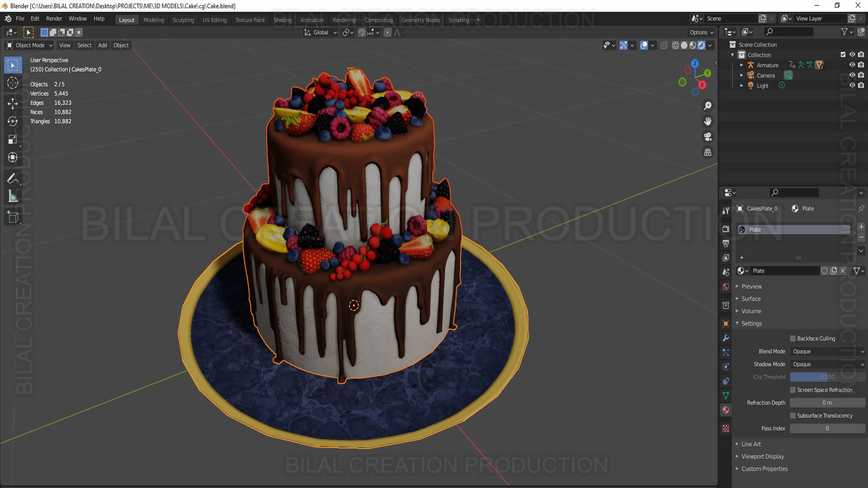Switch to the Shading workspace tab
Screen dimensions: 868x488
click(282, 20)
